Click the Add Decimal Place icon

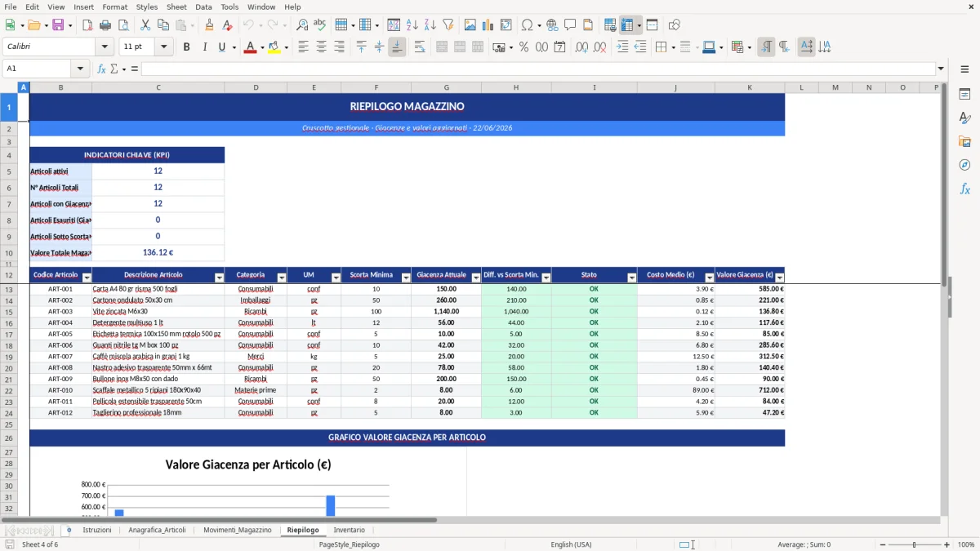point(582,47)
